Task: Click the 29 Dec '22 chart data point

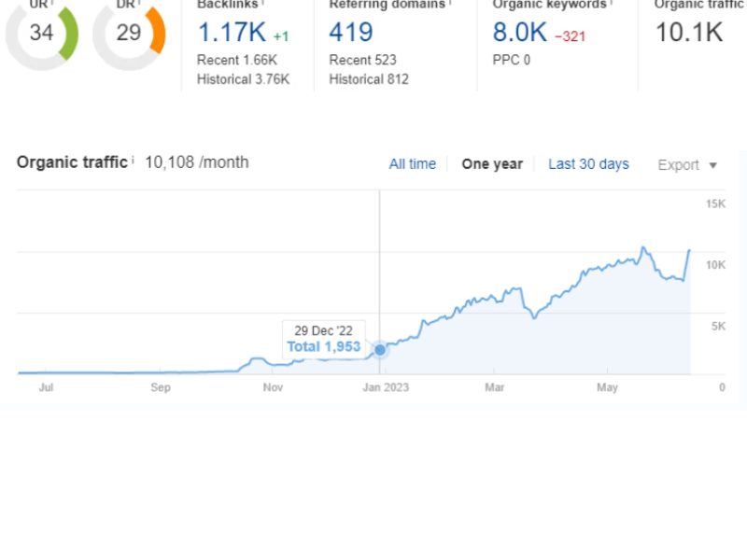Action: point(380,350)
